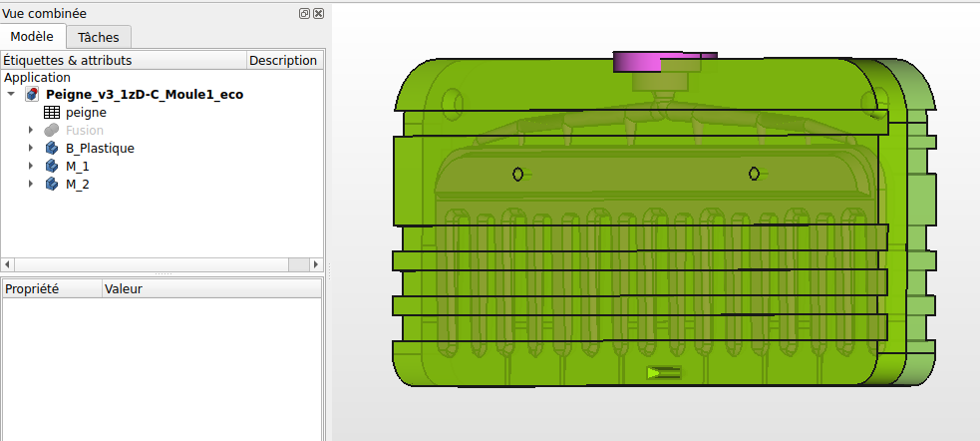
Task: Open the Modèle tab
Action: pos(32,37)
